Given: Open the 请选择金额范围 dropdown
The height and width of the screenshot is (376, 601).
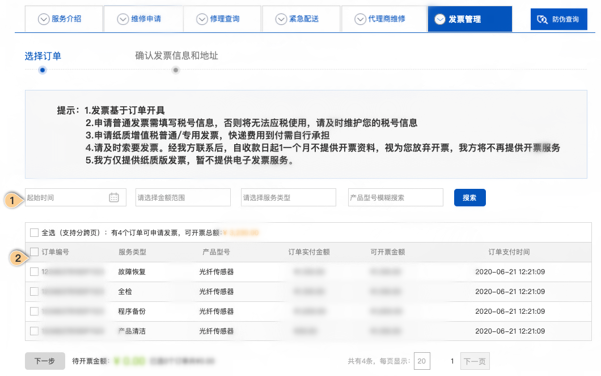Looking at the screenshot, I should pos(183,197).
